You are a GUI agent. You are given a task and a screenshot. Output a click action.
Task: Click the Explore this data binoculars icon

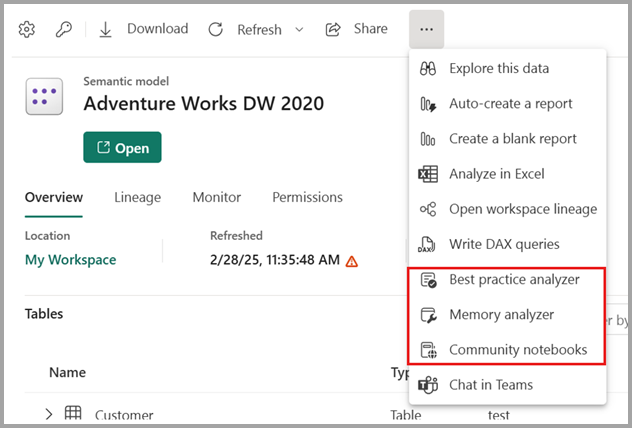coord(428,69)
